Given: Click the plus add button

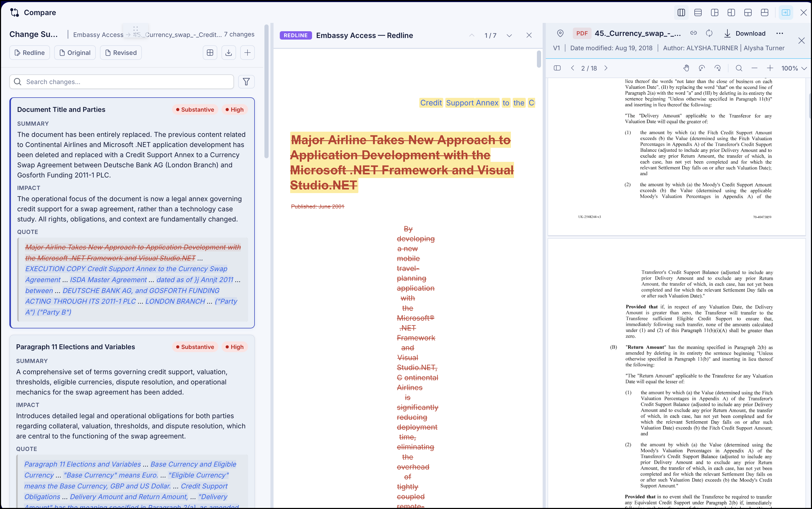Looking at the screenshot, I should point(248,53).
